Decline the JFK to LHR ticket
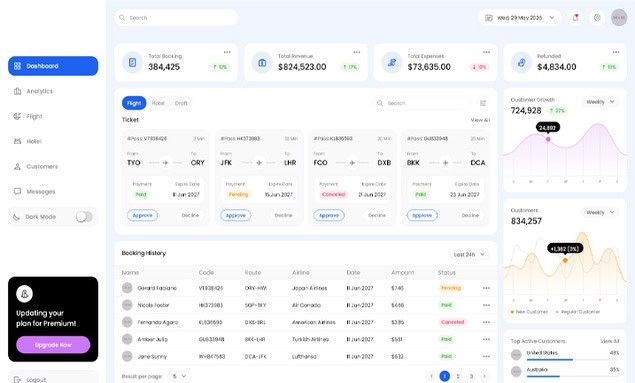635x383 pixels. 283,215
